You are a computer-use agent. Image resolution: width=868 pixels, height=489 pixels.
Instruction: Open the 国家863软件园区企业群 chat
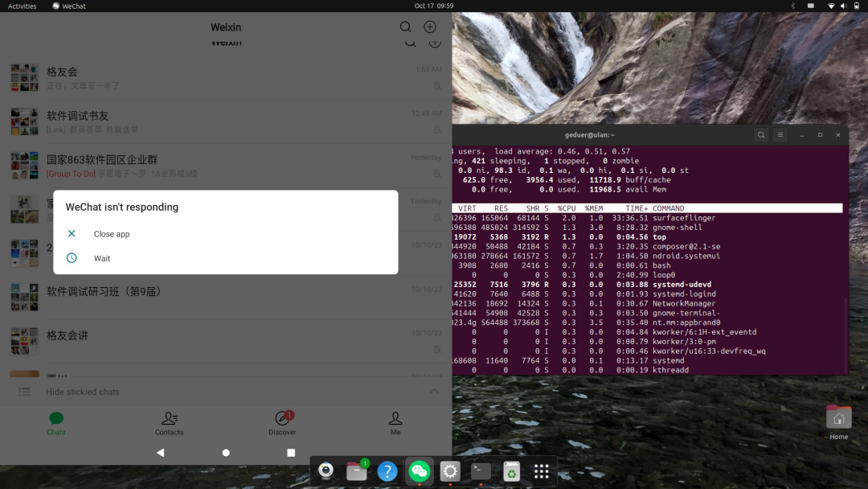point(226,166)
